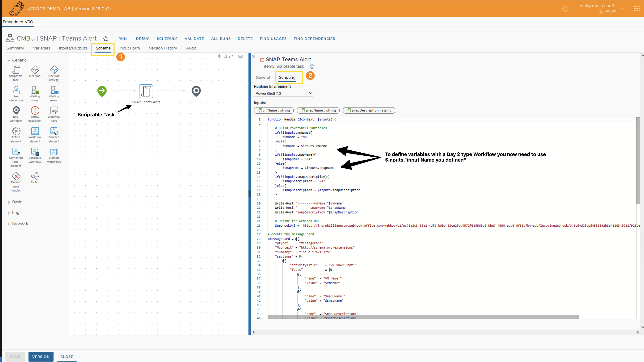644x362 pixels.
Task: Click the SNAP-Teams-Alert scriptable task node
Action: tap(146, 91)
